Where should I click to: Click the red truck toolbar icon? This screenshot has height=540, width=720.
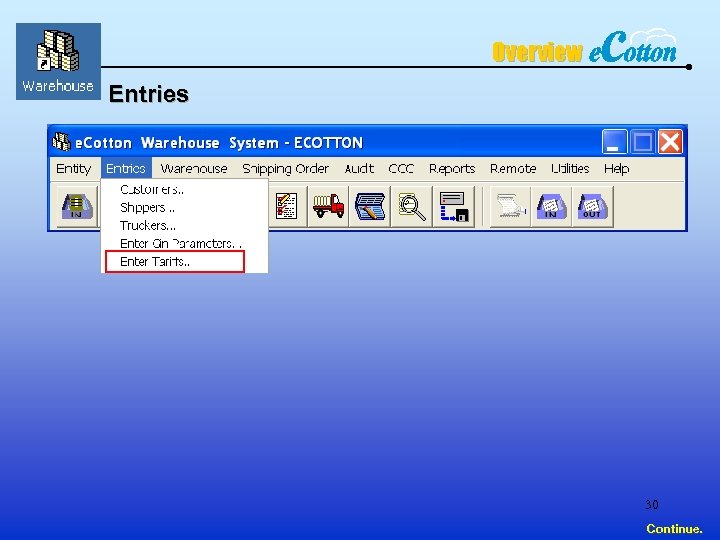click(328, 206)
